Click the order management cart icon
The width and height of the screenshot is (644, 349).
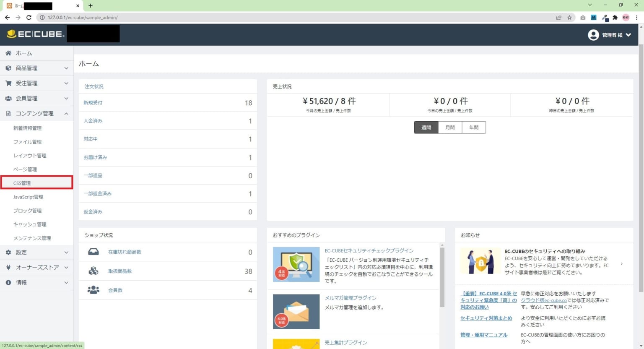[x=8, y=83]
